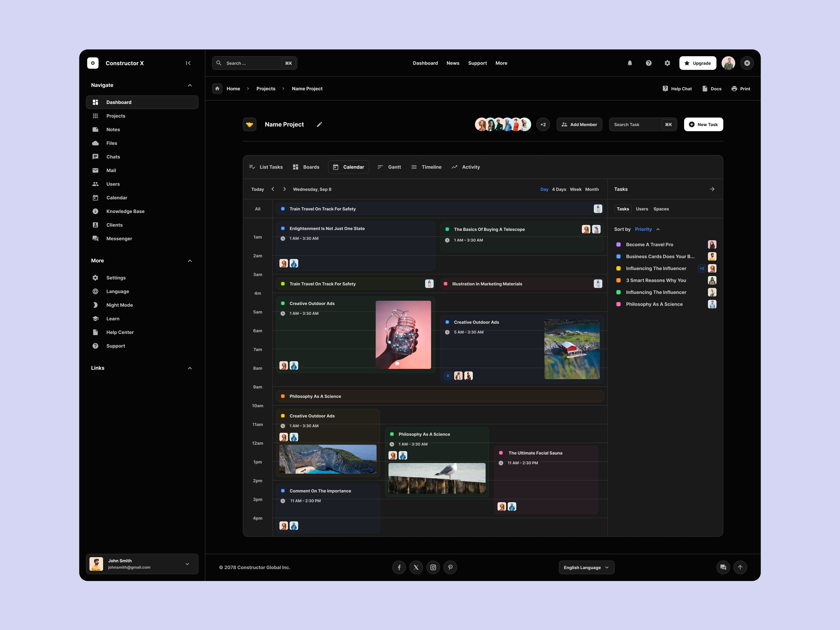Open the Instagram icon in footer
Viewport: 840px width, 630px height.
tap(433, 567)
